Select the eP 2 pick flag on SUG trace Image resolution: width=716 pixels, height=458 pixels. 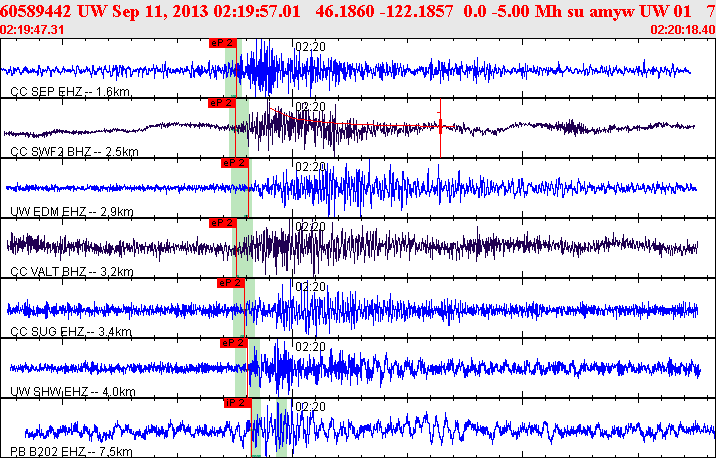(231, 283)
